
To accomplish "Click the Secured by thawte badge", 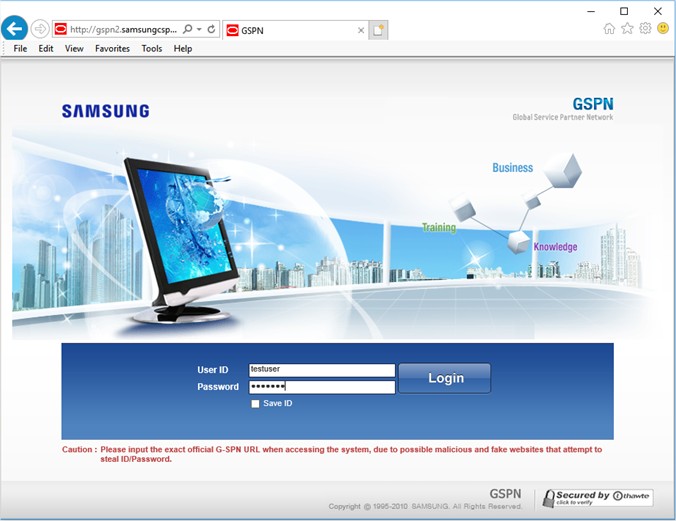I will click(598, 498).
